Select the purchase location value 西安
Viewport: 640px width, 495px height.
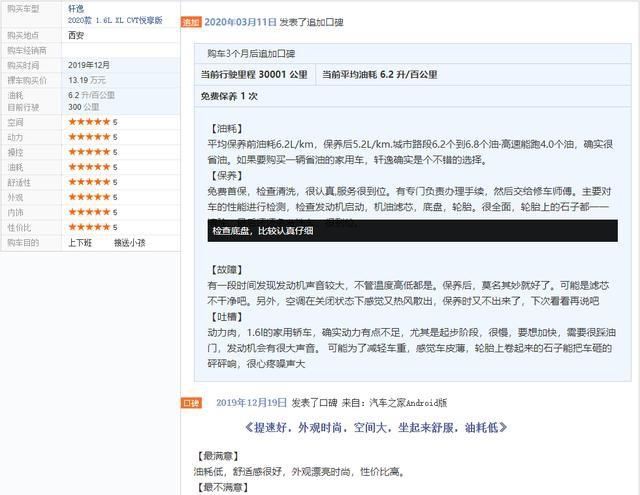pyautogui.click(x=76, y=36)
